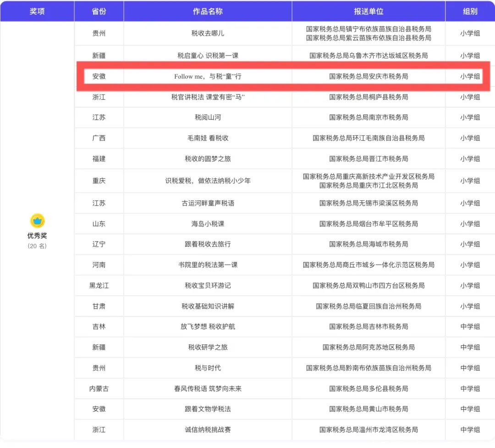Screen dimensions: 495x448
Task: Click 国家税务总局阿克苏地区税务局 cell
Action: point(368,347)
